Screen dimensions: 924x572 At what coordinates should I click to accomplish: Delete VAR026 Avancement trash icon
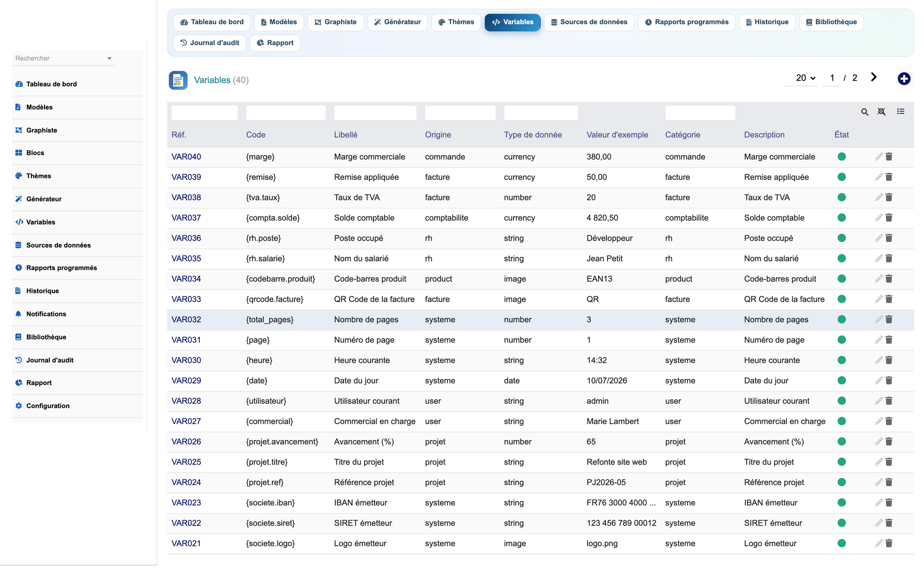[889, 441]
